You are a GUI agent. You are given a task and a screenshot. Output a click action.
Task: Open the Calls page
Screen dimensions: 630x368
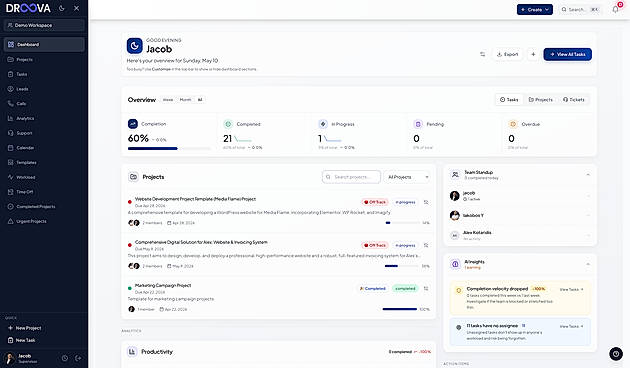tap(44, 104)
